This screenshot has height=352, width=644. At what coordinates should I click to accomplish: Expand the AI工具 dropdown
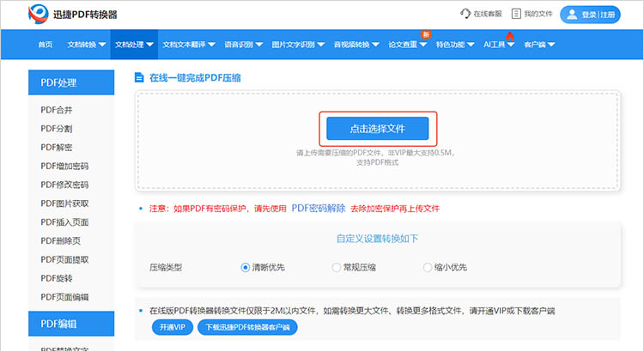[499, 45]
